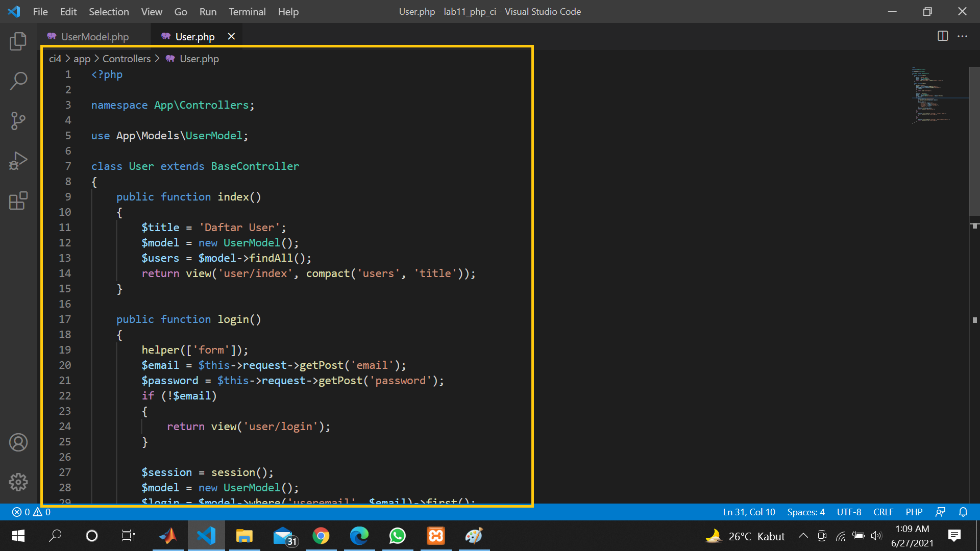Click the Accounts icon in activity bar
The width and height of the screenshot is (980, 551).
click(18, 442)
